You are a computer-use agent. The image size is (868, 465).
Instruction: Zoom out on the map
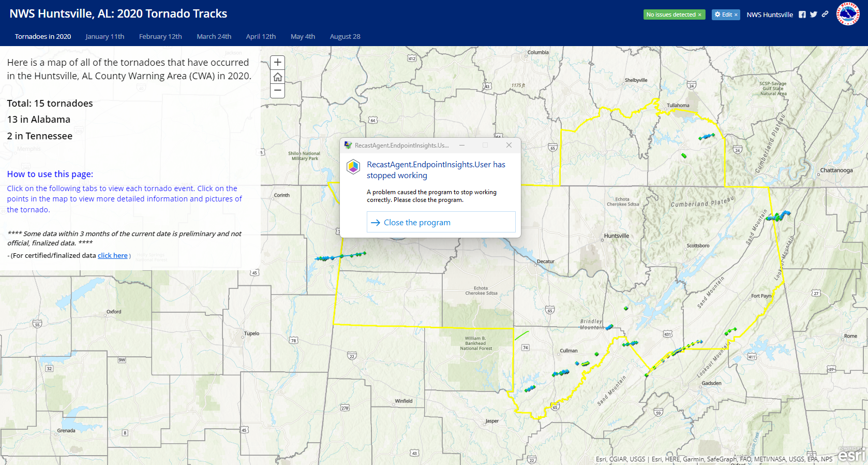278,91
